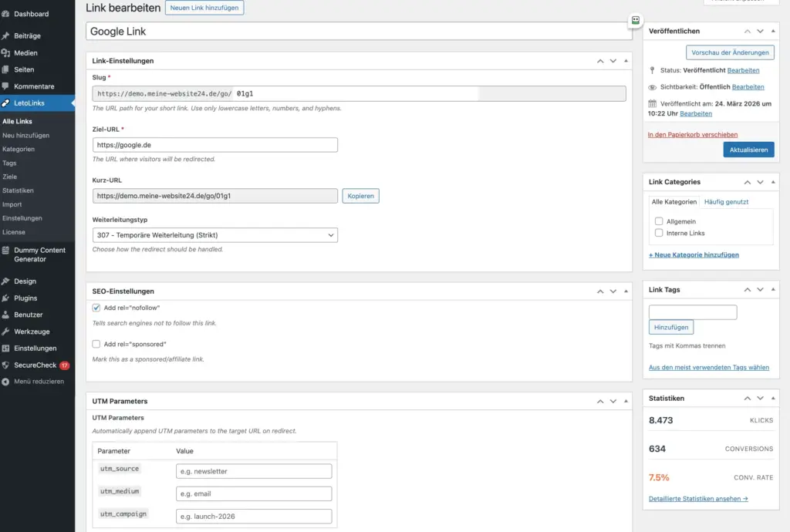
Task: Click Hinzufügen button under Link Tags
Action: tap(671, 327)
